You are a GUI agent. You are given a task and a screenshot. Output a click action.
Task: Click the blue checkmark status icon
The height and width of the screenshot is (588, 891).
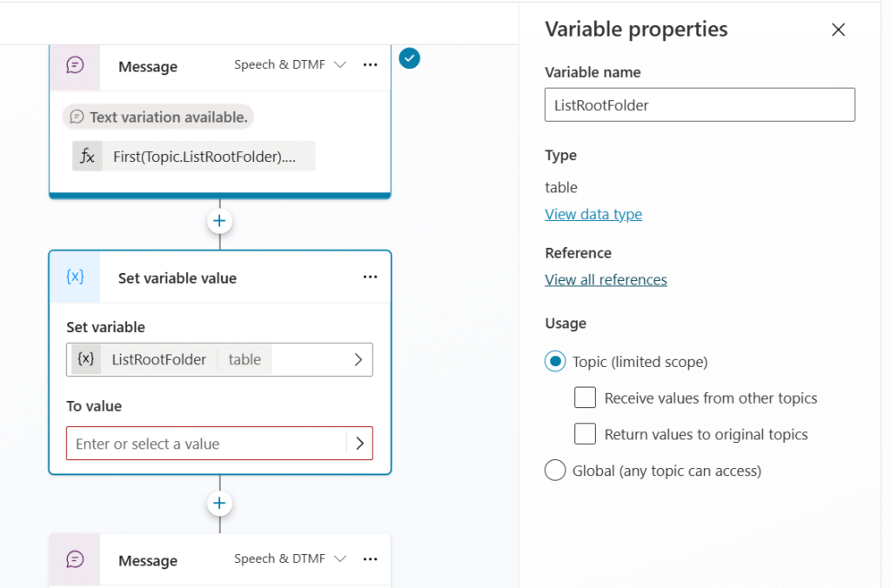coord(409,58)
